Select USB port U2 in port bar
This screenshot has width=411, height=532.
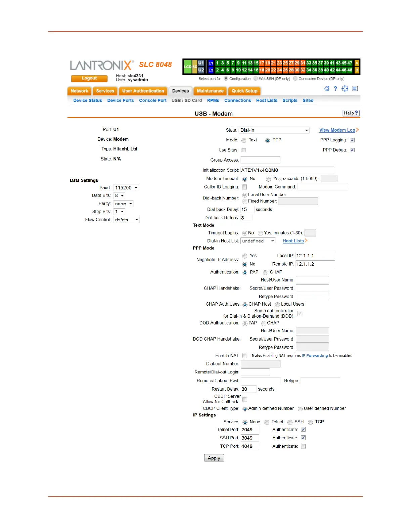[x=201, y=70]
